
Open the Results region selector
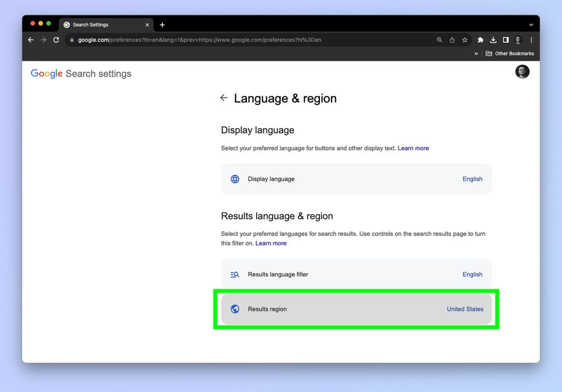pos(356,309)
